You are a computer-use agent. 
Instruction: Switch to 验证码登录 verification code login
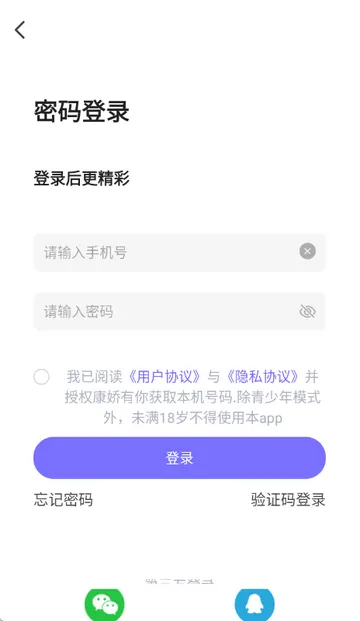(288, 499)
